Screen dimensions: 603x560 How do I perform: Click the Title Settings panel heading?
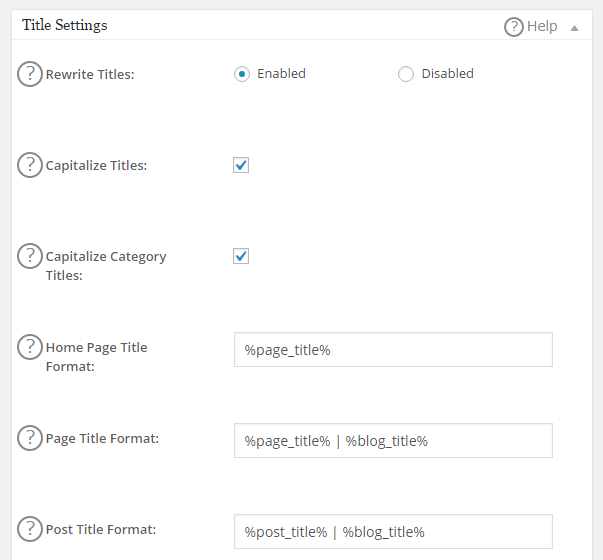click(65, 25)
